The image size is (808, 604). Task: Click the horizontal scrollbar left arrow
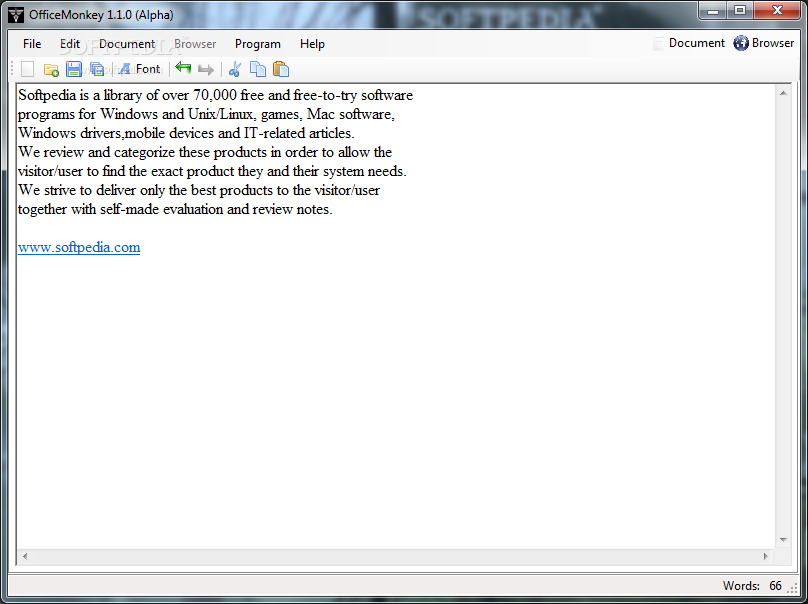[25, 556]
